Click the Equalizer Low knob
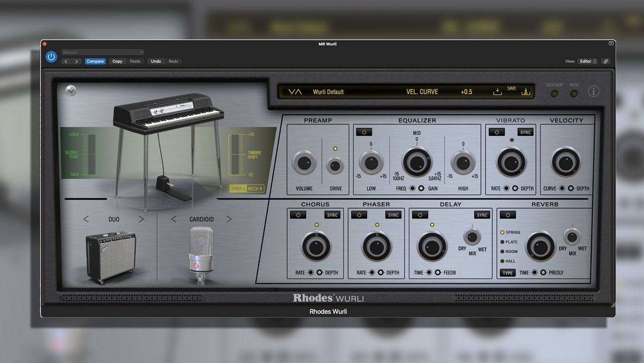This screenshot has height=363, width=644. tap(371, 163)
